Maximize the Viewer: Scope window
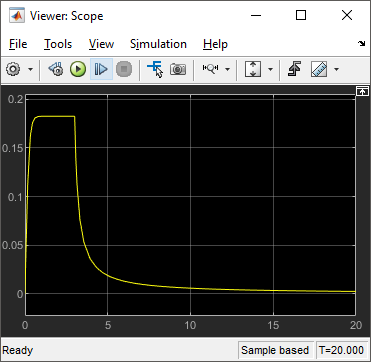This screenshot has height=362, width=371. pos(301,15)
